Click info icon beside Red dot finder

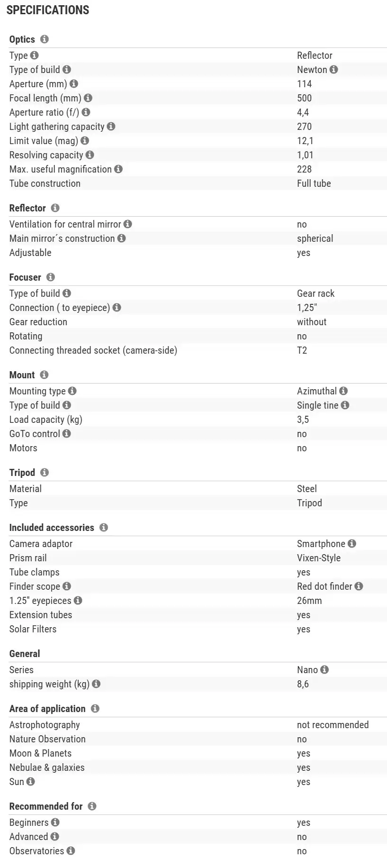(359, 586)
